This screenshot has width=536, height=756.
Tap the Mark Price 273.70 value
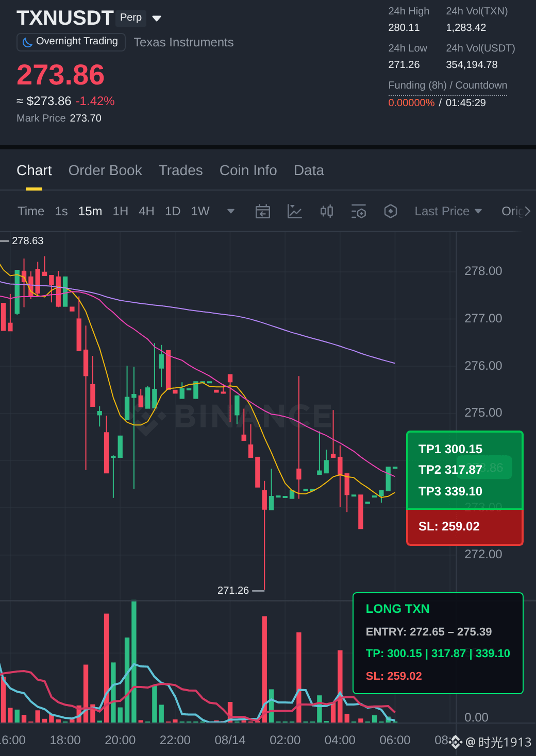click(86, 118)
